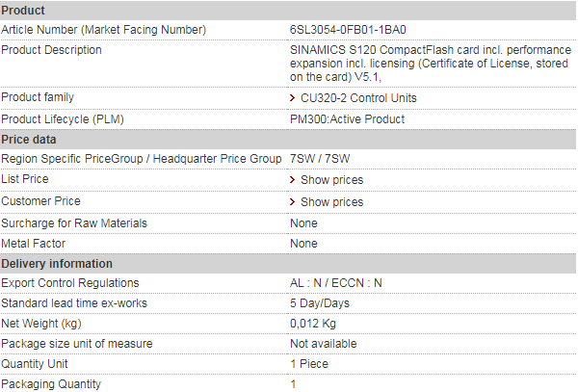Viewport: 578px width, 392px height.
Task: Click the Metal Factor label
Action: click(33, 244)
